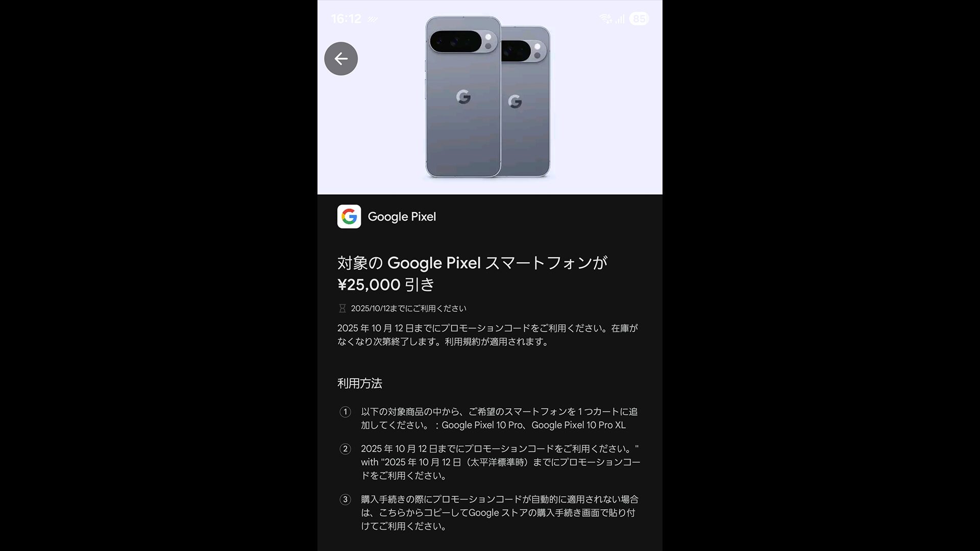This screenshot has height=551, width=980.
Task: Tap the Google Pixel 10 Pro XL product text
Action: click(x=578, y=425)
